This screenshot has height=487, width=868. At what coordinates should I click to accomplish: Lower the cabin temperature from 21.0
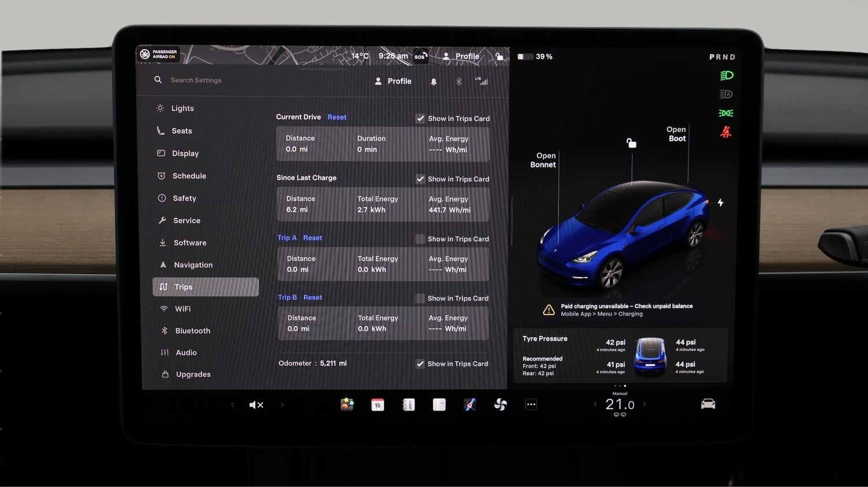[x=595, y=404]
